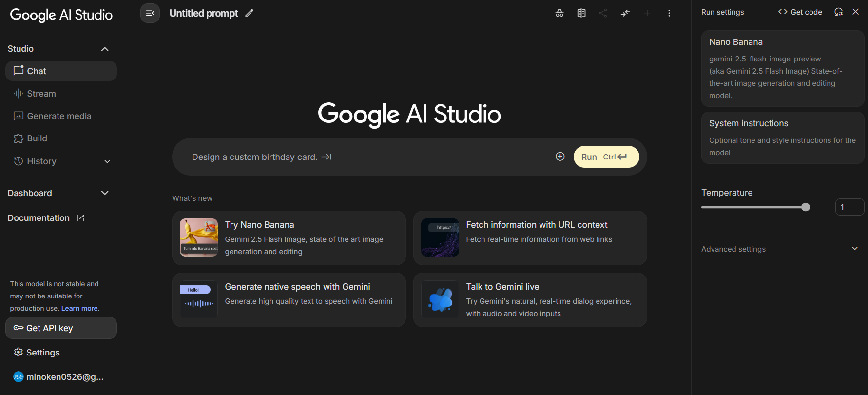The image size is (868, 395).
Task: Click the key icon on Get API key
Action: (19, 328)
